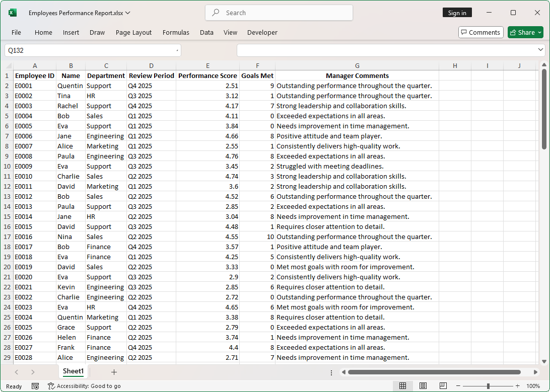Add a new sheet with plus icon
Screen dimensions: 550x392
[114, 372]
